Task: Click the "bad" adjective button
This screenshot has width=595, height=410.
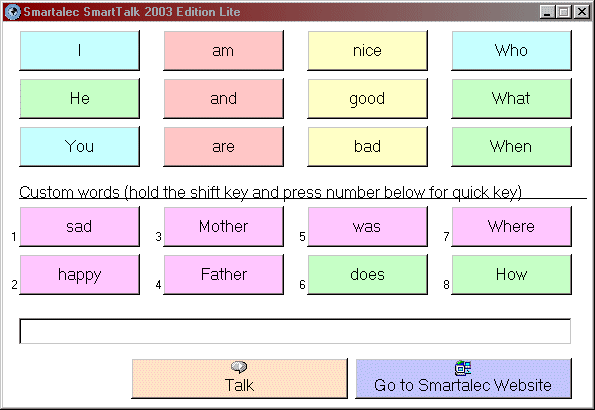Action: point(367,147)
